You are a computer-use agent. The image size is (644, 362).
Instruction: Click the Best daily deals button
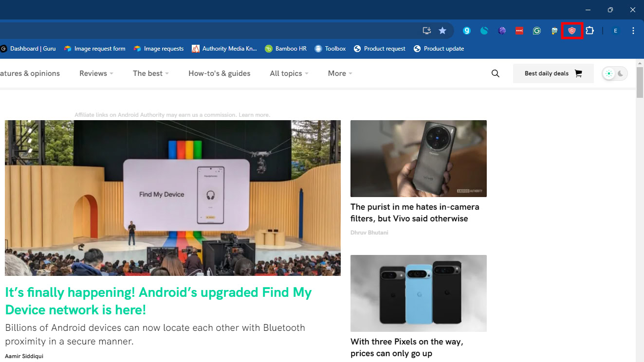[x=553, y=73]
